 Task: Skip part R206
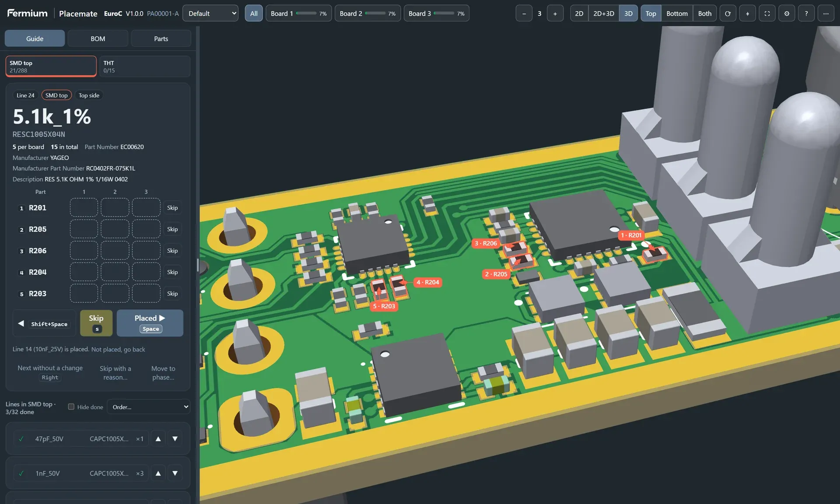172,250
